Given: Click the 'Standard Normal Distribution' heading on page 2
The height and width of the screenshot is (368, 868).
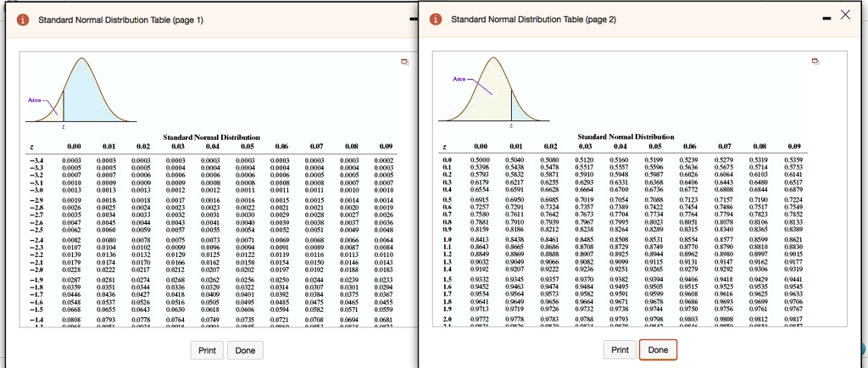Looking at the screenshot, I should coord(626,137).
